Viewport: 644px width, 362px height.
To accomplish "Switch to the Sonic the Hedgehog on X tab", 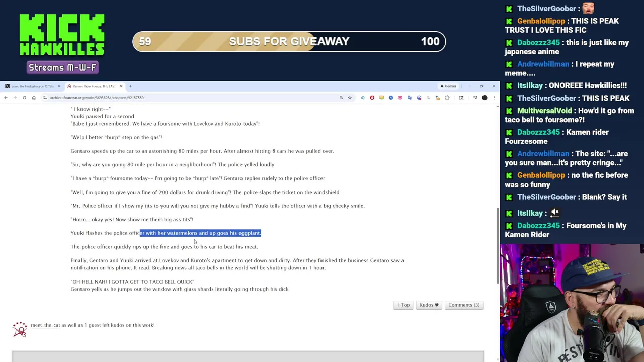I will 32,86.
